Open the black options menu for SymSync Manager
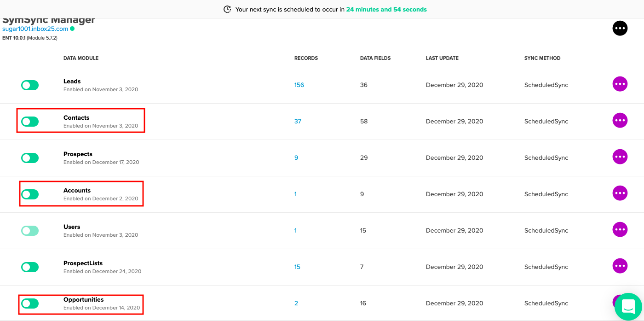This screenshot has height=321, width=644. click(x=620, y=29)
